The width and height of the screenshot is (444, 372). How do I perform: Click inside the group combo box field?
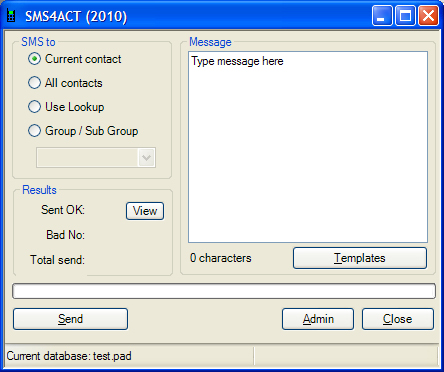[x=87, y=157]
